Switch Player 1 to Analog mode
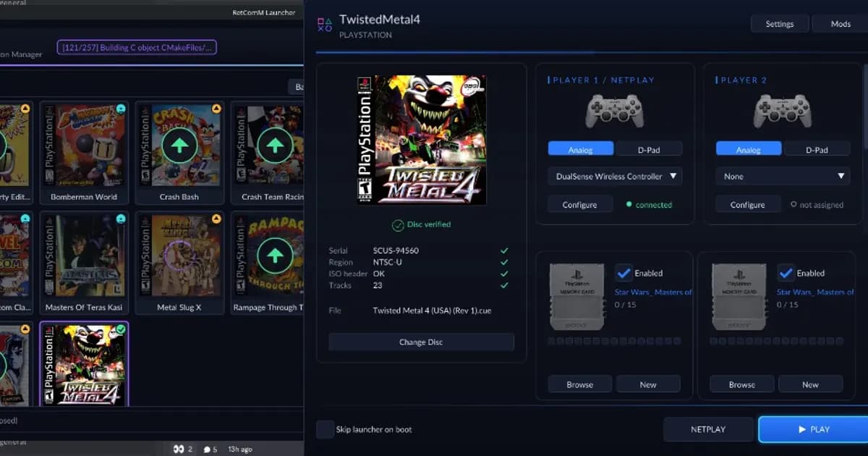This screenshot has height=456, width=868. (581, 149)
